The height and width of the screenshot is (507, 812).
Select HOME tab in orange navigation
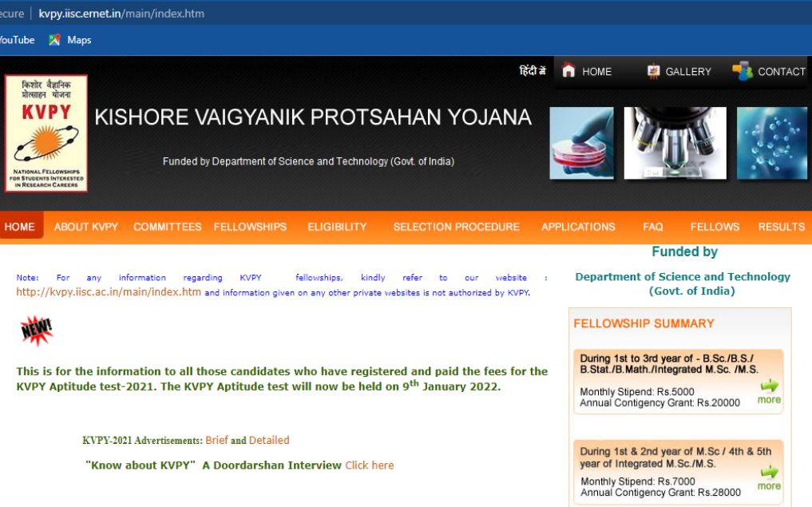click(x=20, y=227)
